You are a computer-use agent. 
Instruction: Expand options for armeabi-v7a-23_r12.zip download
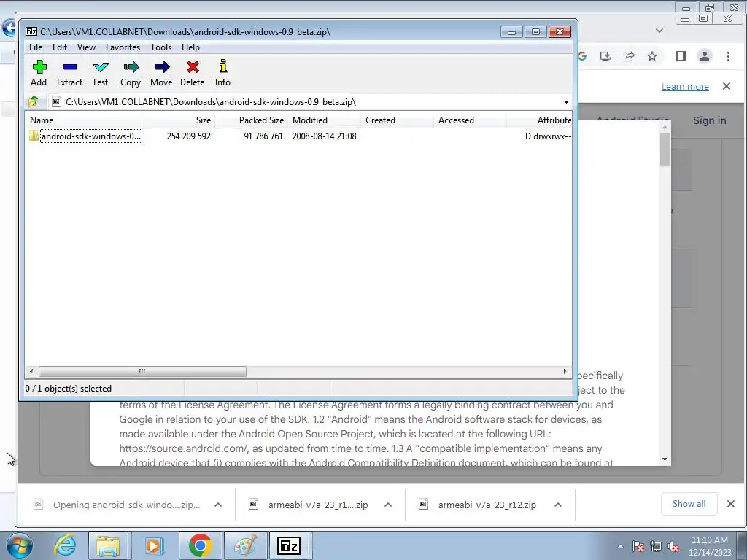[558, 505]
